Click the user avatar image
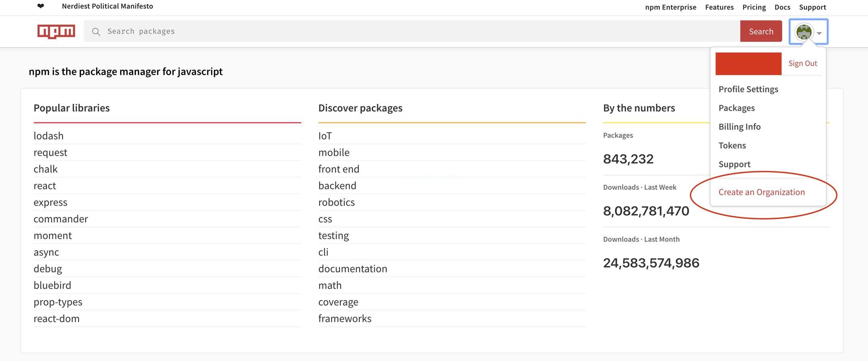Viewport: 868px width, 361px height. [804, 32]
